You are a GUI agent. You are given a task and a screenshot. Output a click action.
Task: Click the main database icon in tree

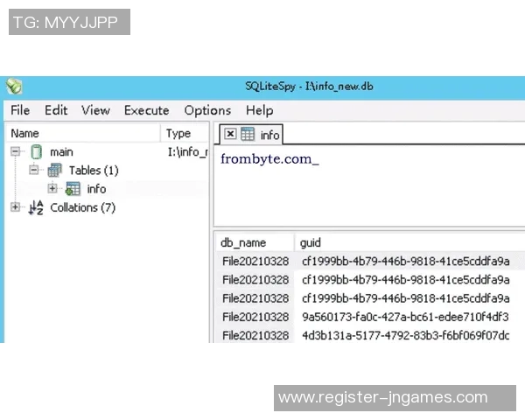tap(36, 152)
